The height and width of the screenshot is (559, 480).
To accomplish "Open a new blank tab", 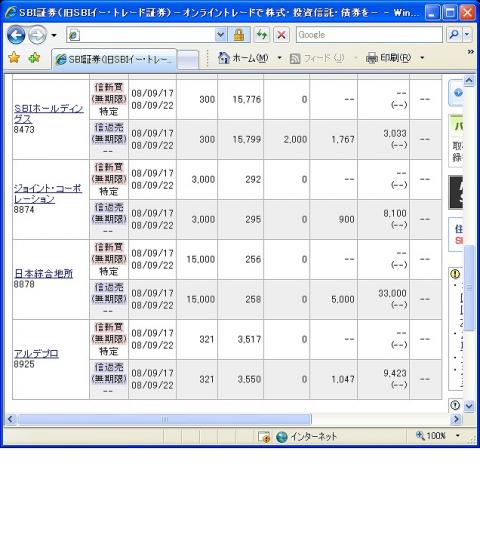I will tap(188, 60).
